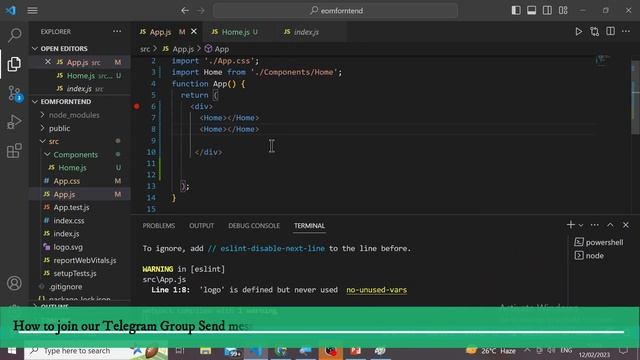Close the App.js editor tab
640x360 pixels.
coord(194,31)
